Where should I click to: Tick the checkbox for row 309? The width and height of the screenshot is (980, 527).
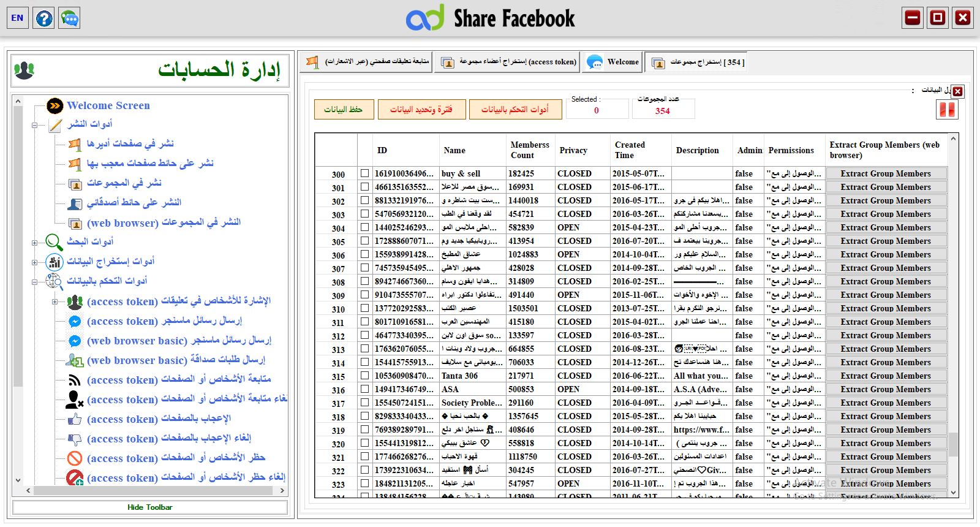(365, 295)
